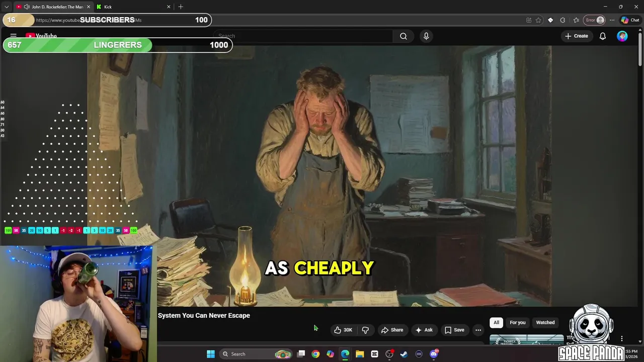Viewport: 644px width, 362px height.
Task: Click the video title System You Can Never Escape
Action: (204, 315)
